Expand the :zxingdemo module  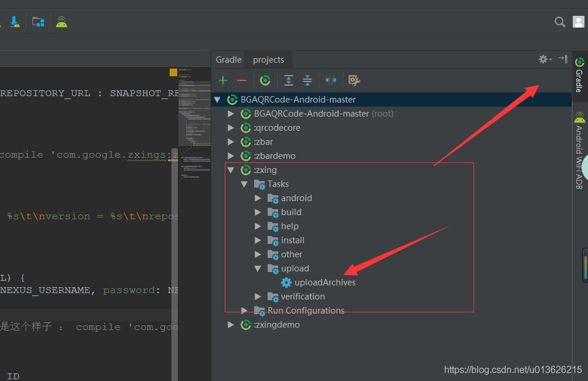pyautogui.click(x=231, y=325)
